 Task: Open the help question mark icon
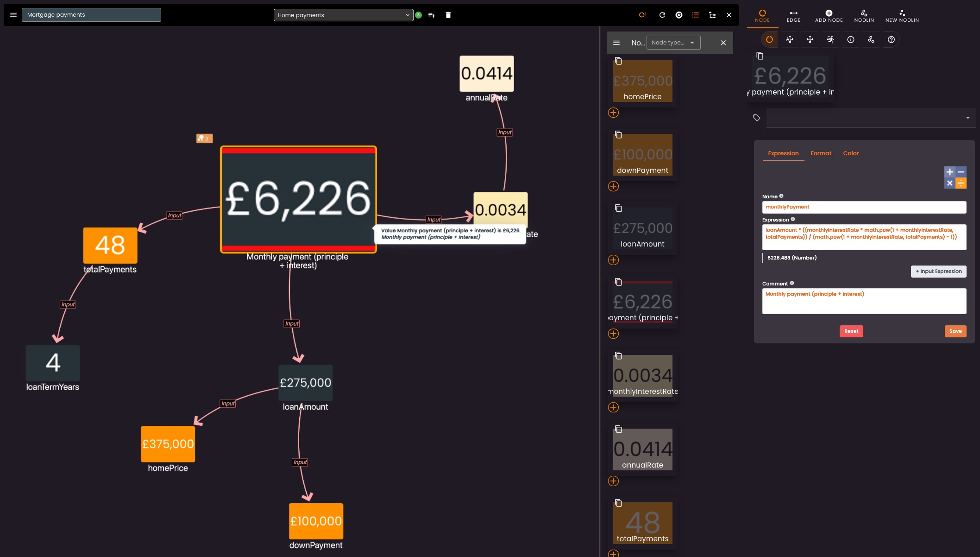pyautogui.click(x=891, y=39)
